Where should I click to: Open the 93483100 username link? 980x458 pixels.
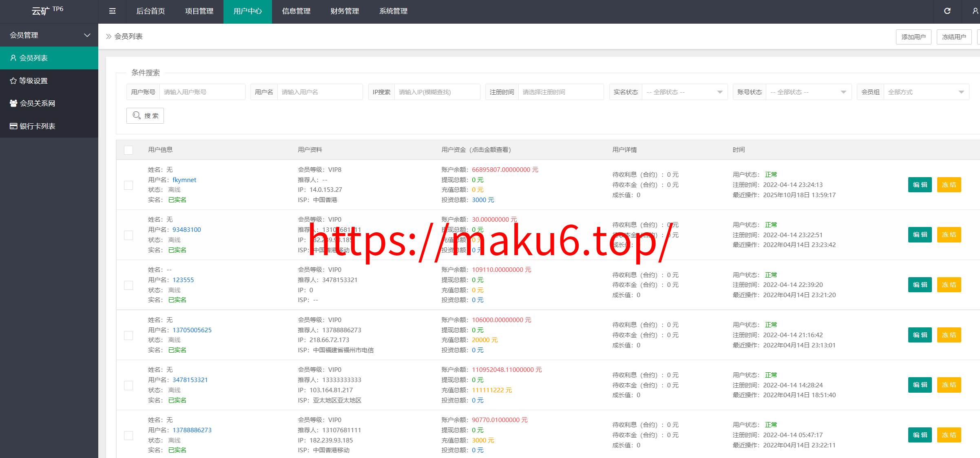(x=187, y=229)
